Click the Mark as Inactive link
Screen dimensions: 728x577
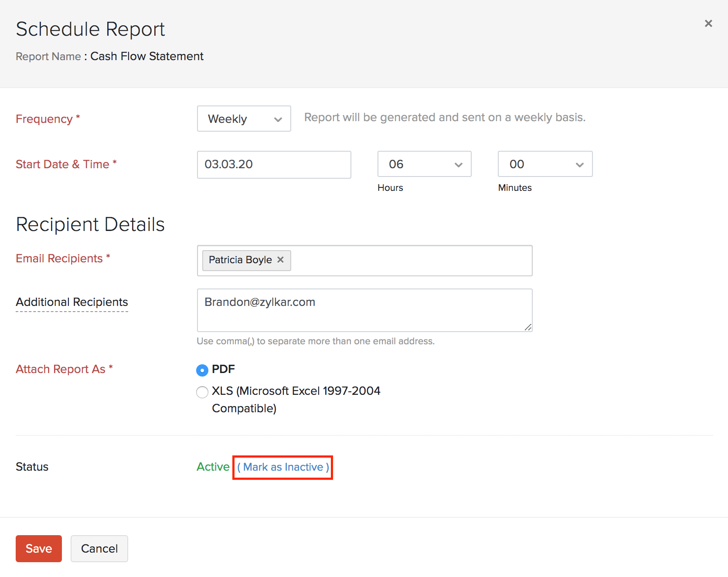[282, 467]
